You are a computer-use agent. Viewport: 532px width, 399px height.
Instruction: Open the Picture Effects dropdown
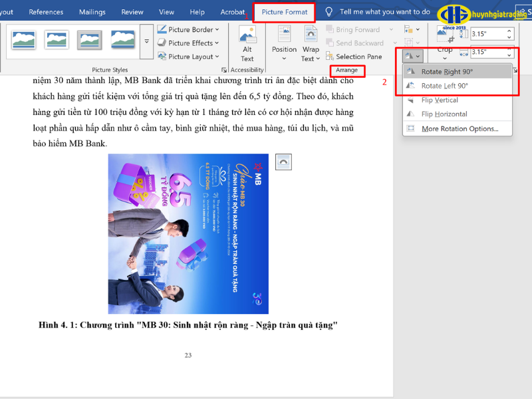coord(188,43)
